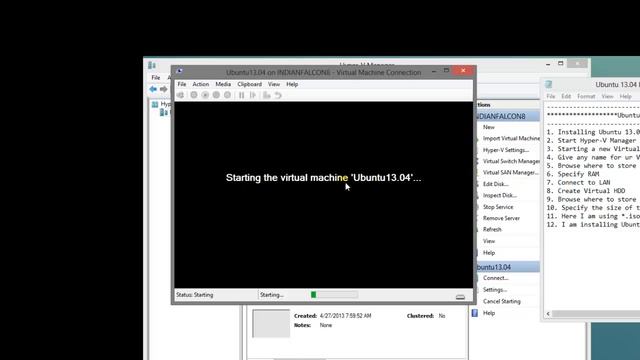Open Settings under Ubuntu13.04 actions
The width and height of the screenshot is (640, 360).
[495, 290]
